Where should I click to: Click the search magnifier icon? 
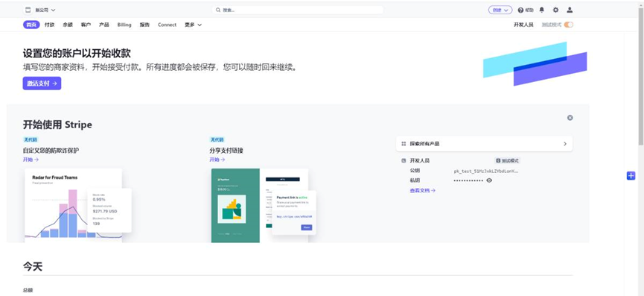pos(218,10)
